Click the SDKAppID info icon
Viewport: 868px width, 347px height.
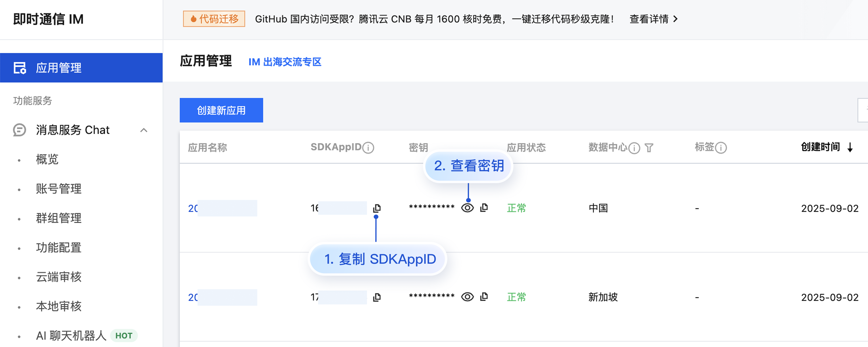coord(368,148)
